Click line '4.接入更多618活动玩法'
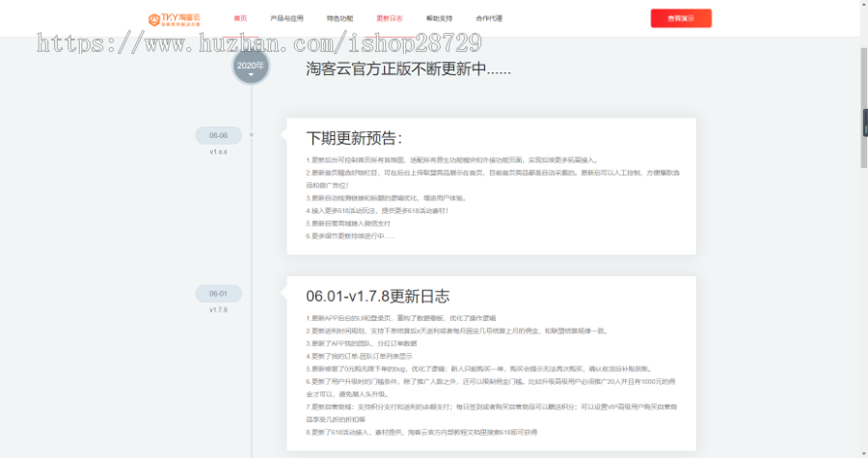The image size is (868, 458). (377, 211)
